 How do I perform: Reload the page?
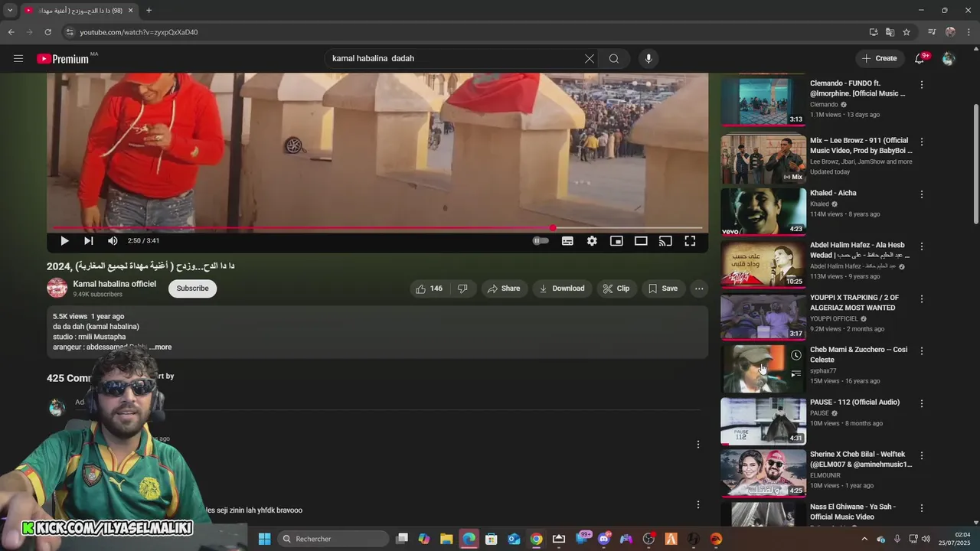click(47, 32)
